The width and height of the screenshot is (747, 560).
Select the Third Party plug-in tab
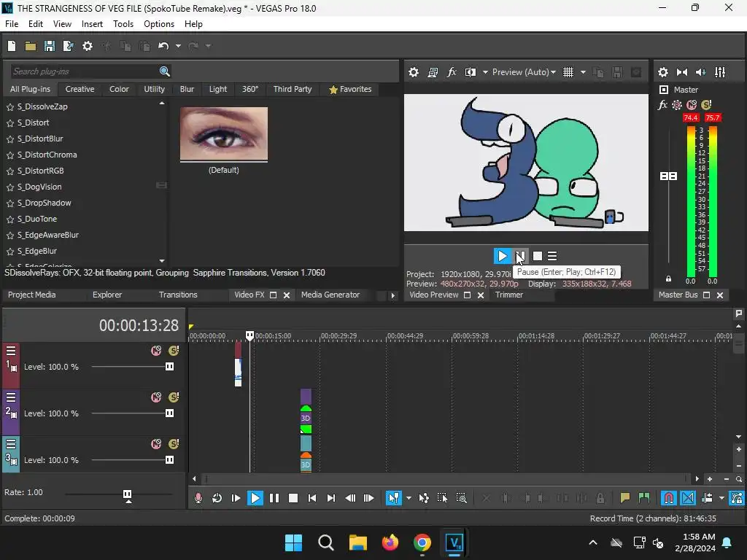click(293, 89)
